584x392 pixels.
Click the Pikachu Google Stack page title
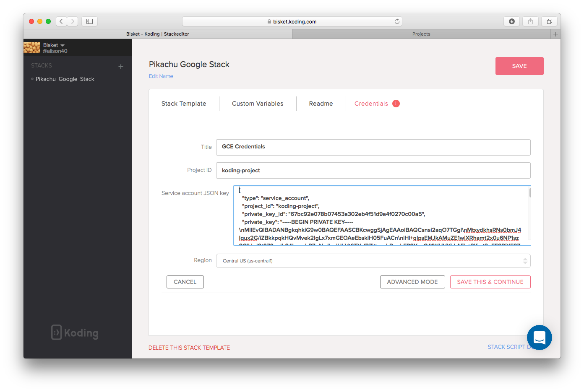coord(189,64)
